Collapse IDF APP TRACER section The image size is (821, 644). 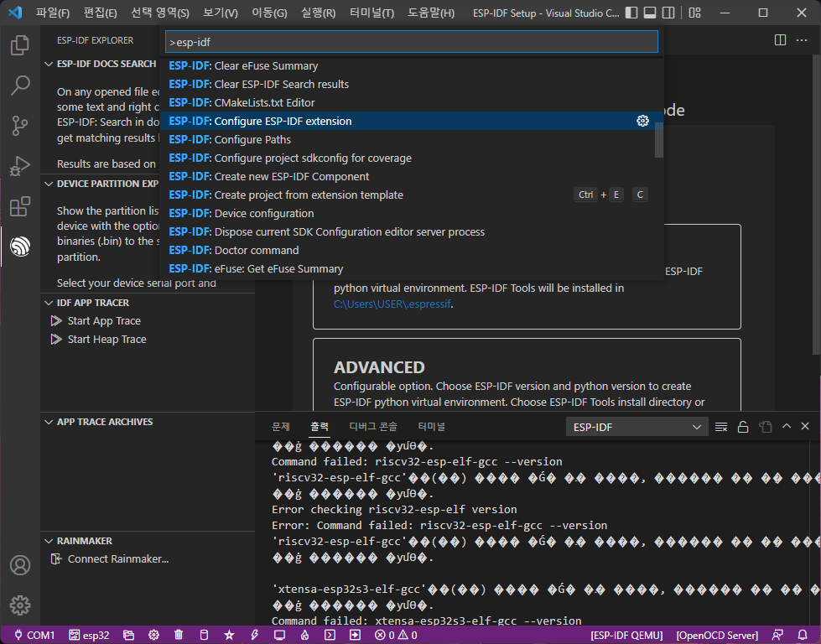click(49, 304)
